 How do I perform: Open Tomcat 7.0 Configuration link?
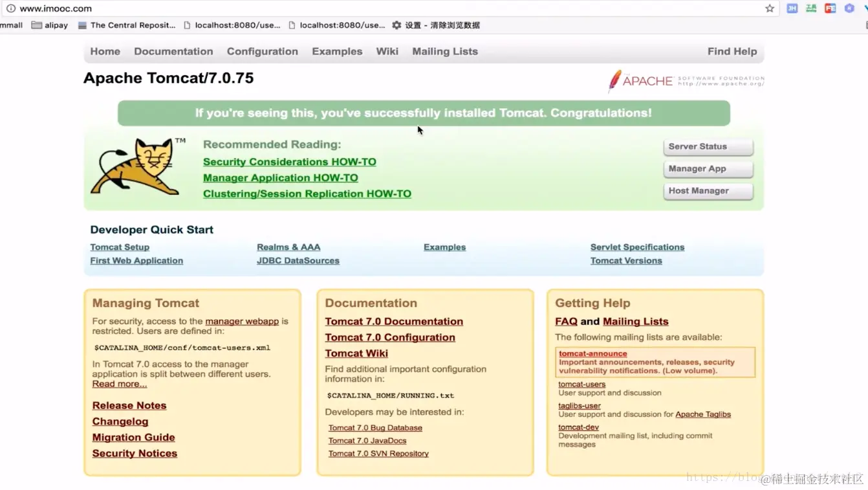[x=390, y=337]
